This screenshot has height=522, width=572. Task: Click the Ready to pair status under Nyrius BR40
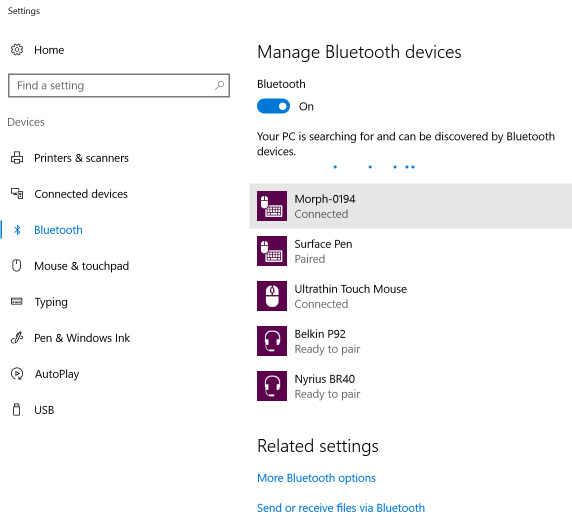tap(327, 394)
